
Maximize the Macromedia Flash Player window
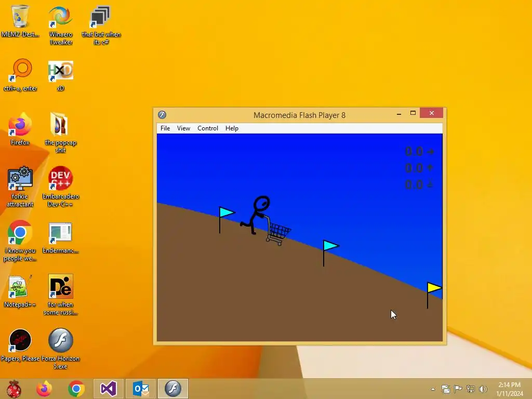click(x=413, y=113)
